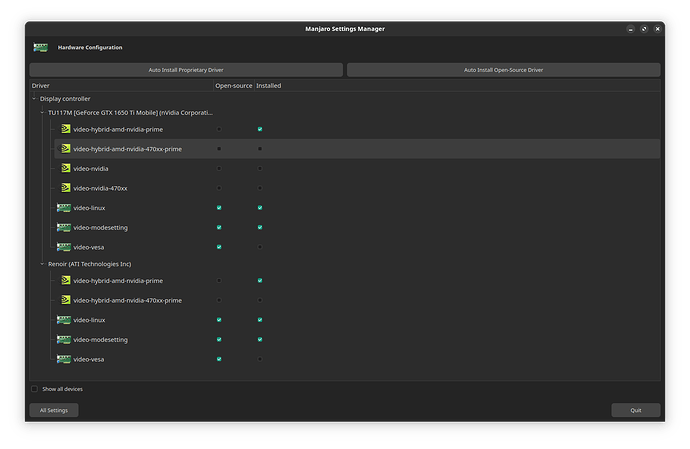Viewport: 690px width, 449px height.
Task: Toggle Open-source checkbox for video-vesa under TU117M
Action: point(219,247)
